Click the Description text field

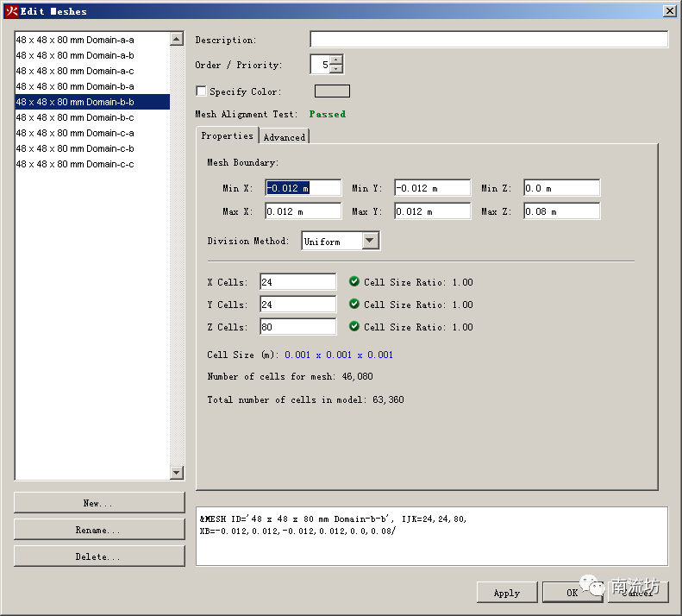488,40
